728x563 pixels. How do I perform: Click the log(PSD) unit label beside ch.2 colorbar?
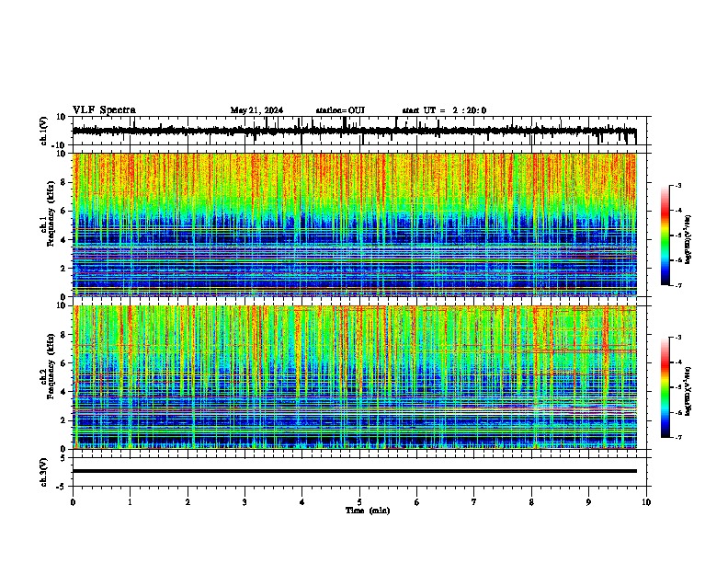688,392
